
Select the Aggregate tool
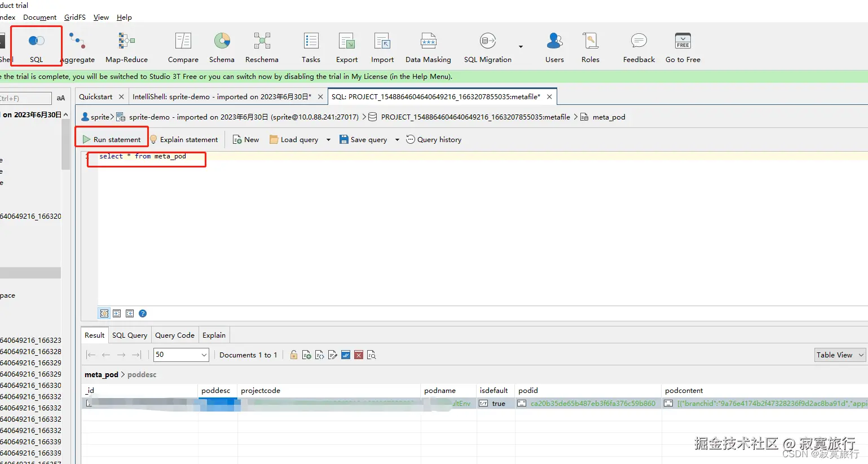pyautogui.click(x=78, y=46)
